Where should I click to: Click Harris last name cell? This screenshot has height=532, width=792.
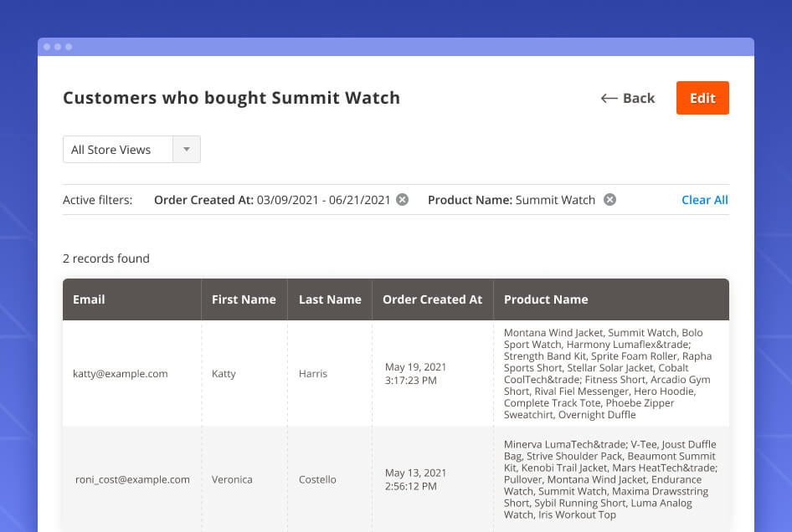pos(313,374)
